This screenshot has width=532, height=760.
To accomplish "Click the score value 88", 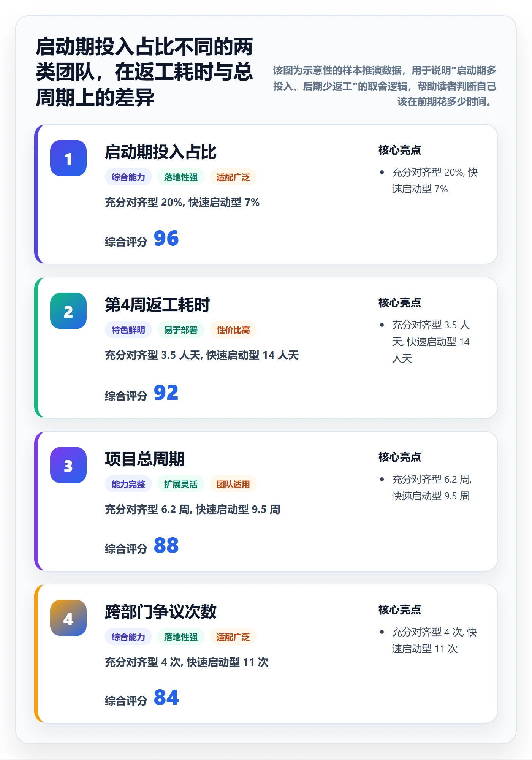I will pyautogui.click(x=166, y=545).
